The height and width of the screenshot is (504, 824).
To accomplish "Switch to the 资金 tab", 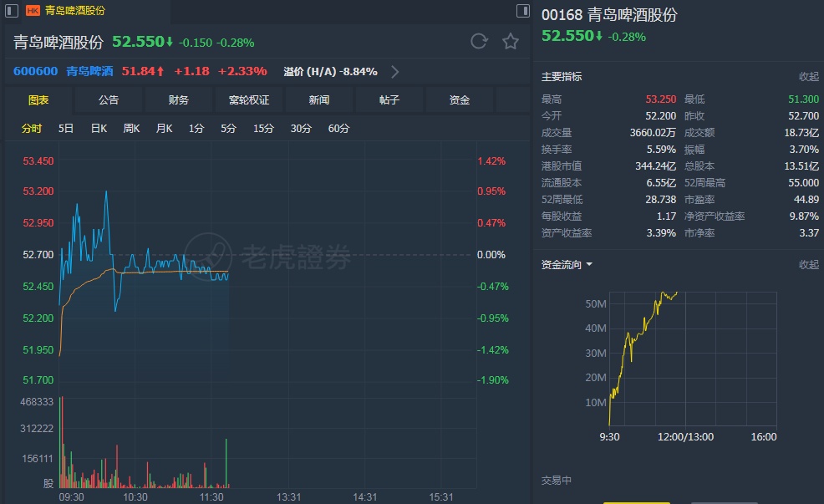I will coord(460,100).
